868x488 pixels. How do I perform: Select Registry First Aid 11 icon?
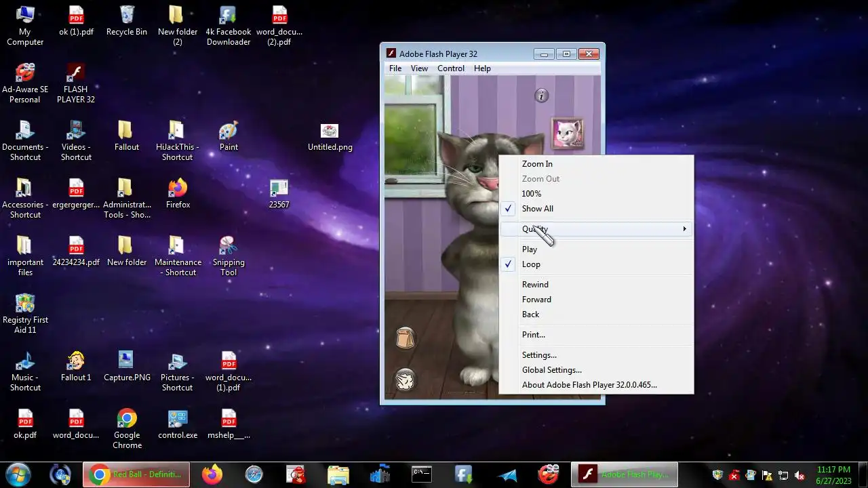25,314
